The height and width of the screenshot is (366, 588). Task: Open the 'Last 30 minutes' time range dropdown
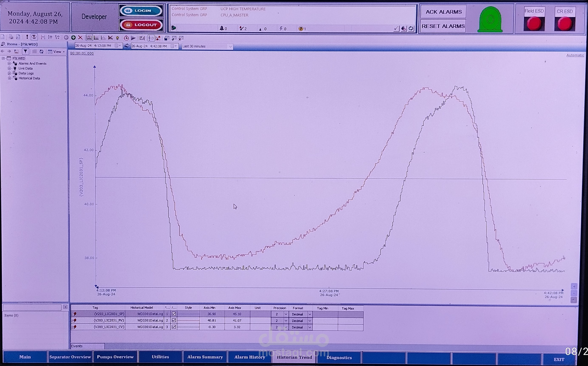coord(230,46)
